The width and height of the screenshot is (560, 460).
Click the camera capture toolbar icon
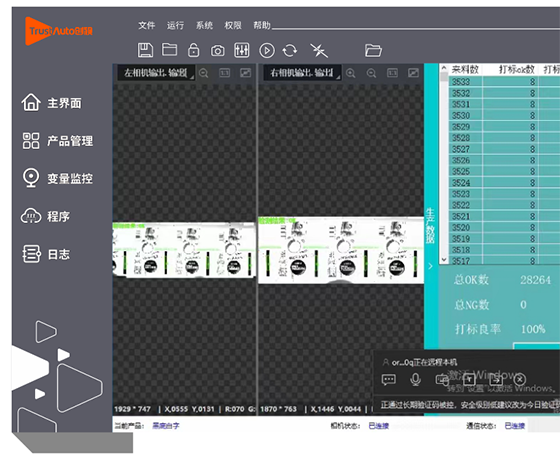[x=218, y=51]
